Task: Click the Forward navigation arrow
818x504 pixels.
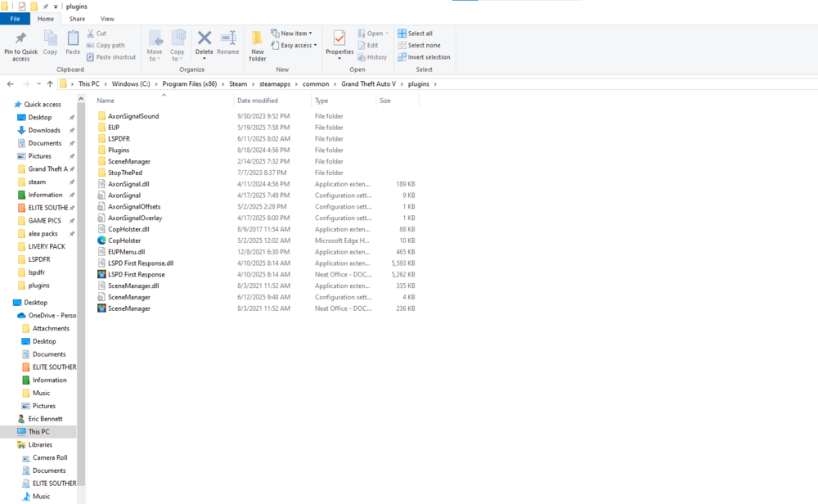Action: pyautogui.click(x=26, y=83)
